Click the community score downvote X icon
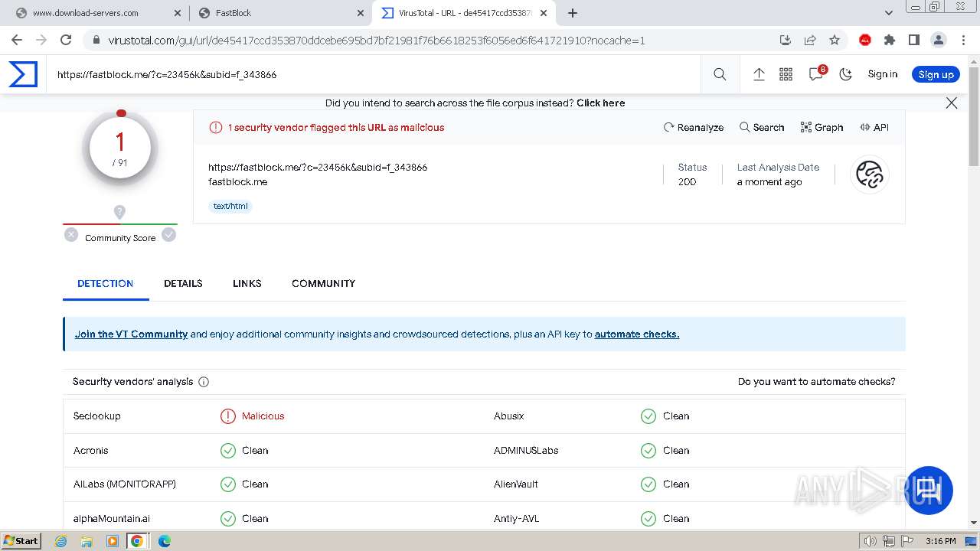The width and height of the screenshot is (980, 551). click(x=71, y=235)
